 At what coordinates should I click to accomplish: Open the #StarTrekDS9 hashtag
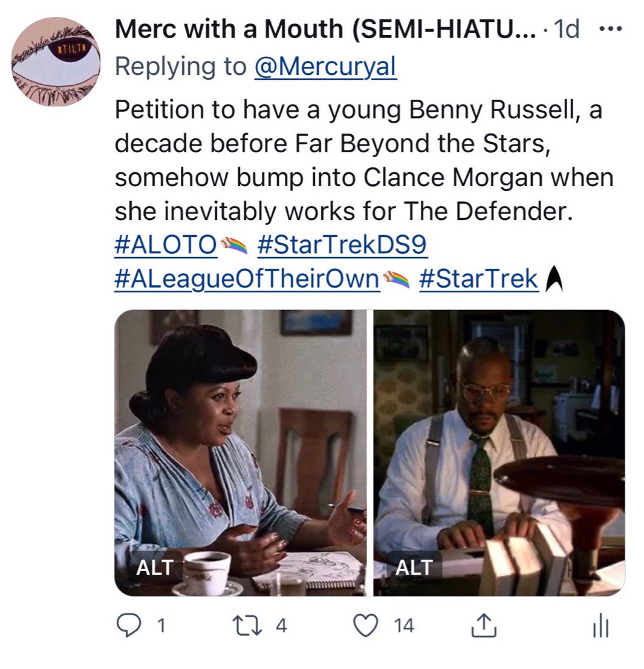[x=342, y=245]
